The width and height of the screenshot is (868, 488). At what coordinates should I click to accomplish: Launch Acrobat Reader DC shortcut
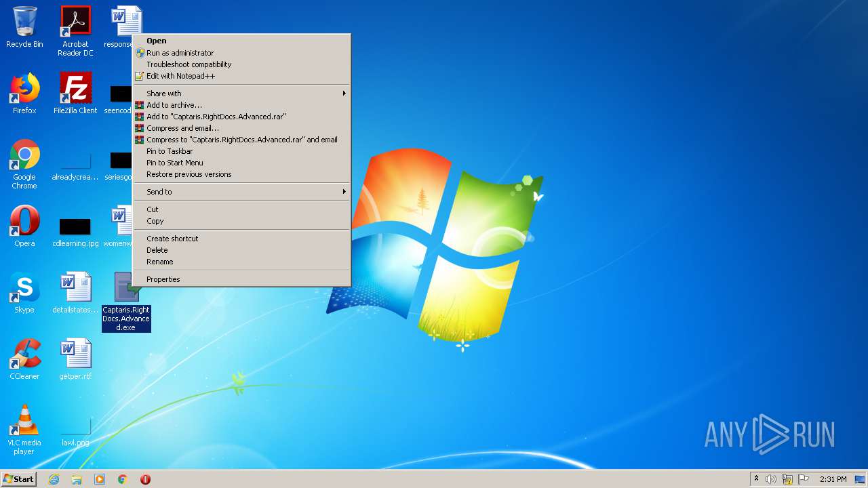(x=75, y=31)
